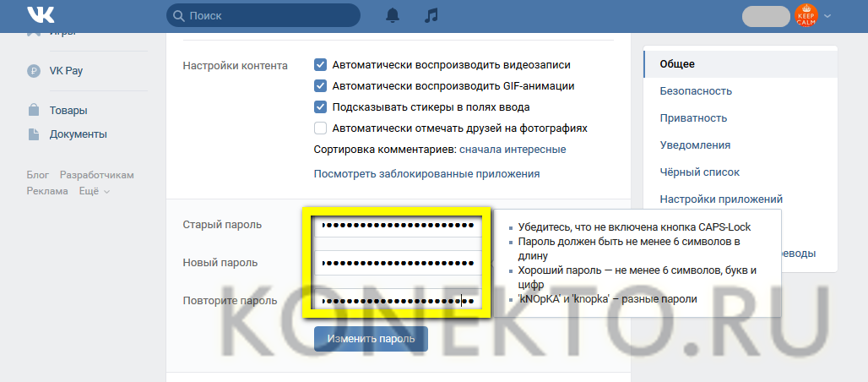Open comment sorting 'сначала интересные' dropdown
Screen dimensions: 868x382
[x=513, y=150]
